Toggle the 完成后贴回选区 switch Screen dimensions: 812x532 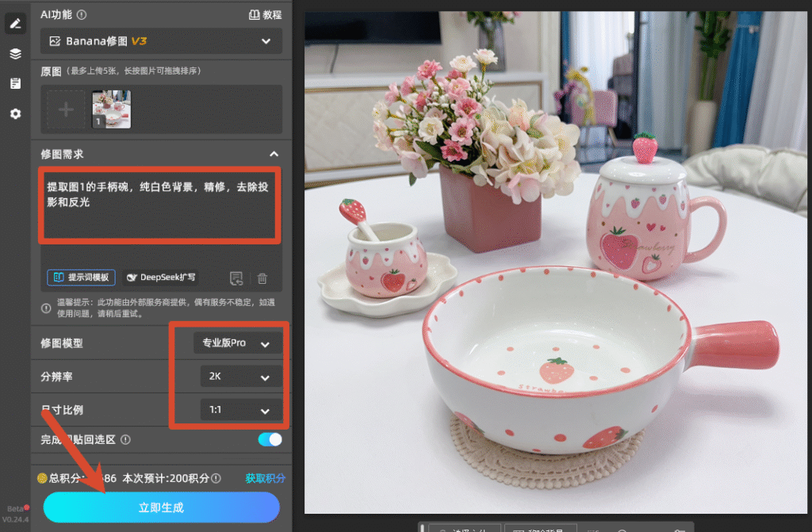[x=270, y=439]
